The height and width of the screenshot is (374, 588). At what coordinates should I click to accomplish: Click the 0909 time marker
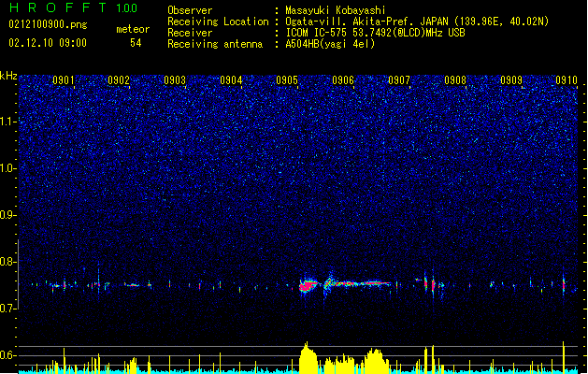click(x=511, y=80)
